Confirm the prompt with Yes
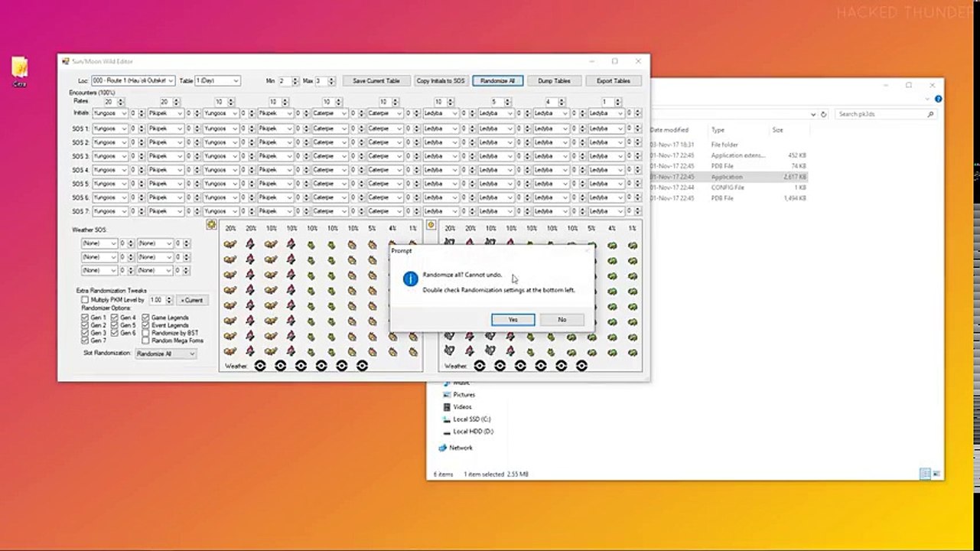Image resolution: width=980 pixels, height=551 pixels. (513, 320)
